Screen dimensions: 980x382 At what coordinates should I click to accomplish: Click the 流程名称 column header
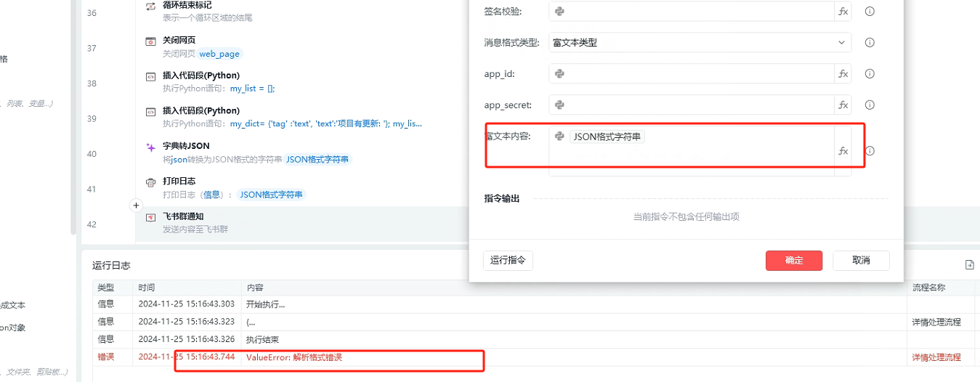tap(930, 288)
